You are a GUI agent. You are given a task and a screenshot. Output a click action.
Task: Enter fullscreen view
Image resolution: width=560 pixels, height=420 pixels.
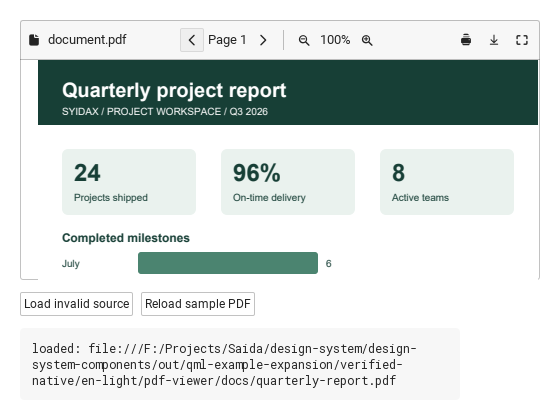coord(522,40)
